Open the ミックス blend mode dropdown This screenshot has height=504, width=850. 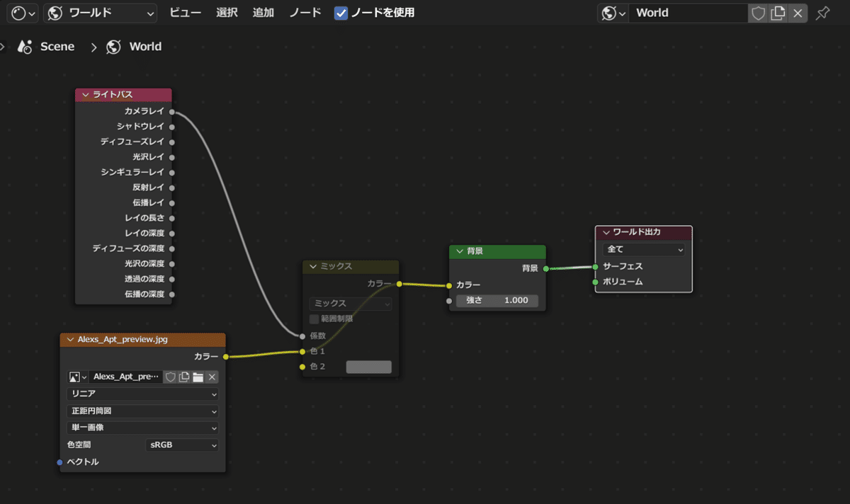350,303
